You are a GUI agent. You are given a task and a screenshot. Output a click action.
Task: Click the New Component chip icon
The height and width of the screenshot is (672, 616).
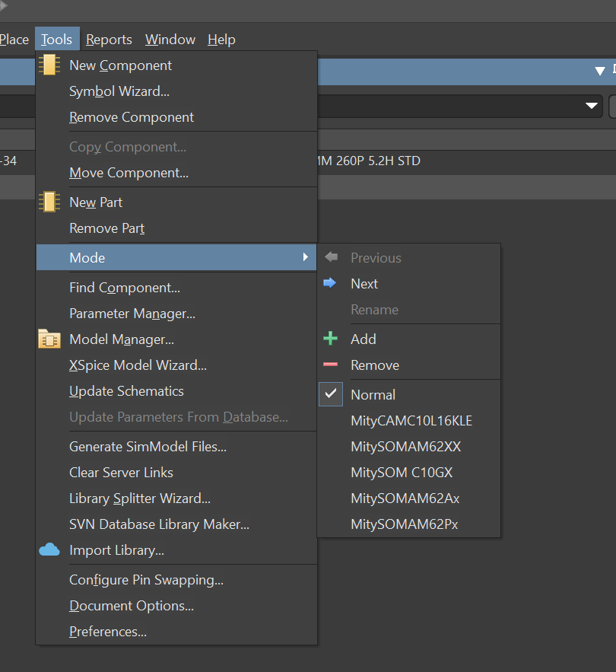coord(49,65)
